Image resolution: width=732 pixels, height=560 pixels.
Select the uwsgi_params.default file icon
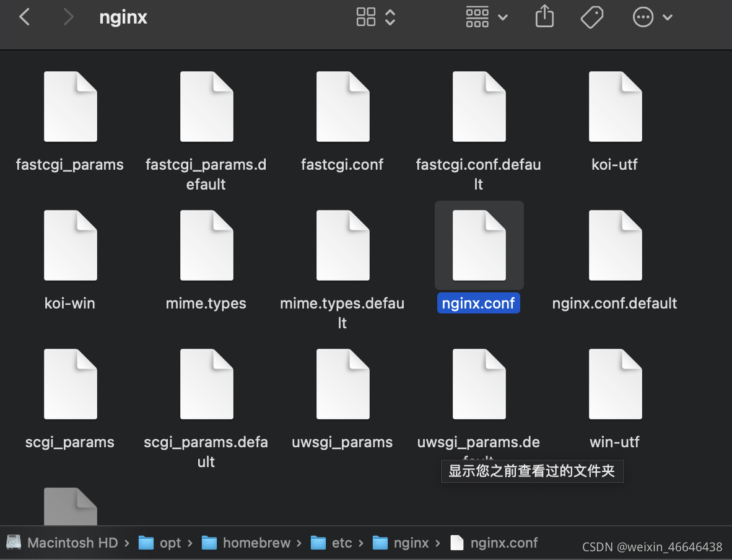pos(479,384)
